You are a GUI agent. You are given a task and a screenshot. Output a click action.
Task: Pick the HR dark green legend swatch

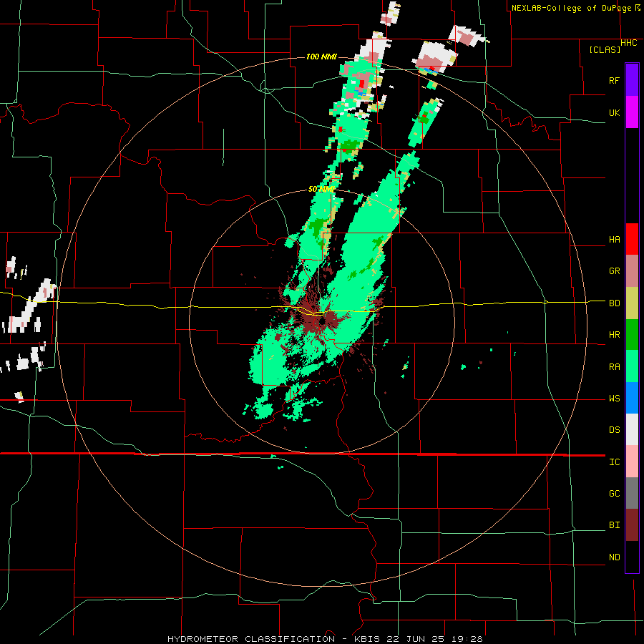point(632,335)
